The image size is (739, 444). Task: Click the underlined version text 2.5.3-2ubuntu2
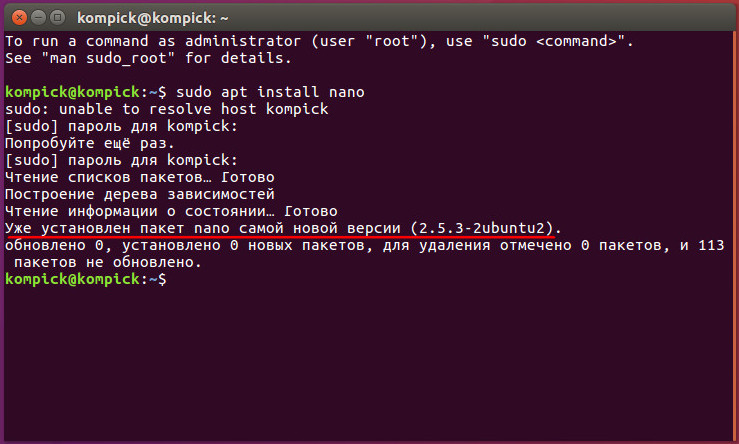coord(482,228)
